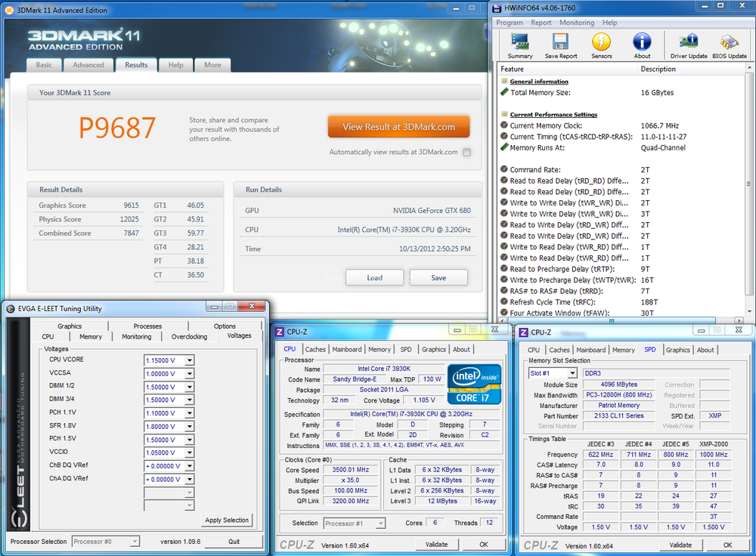Click the Physics Score value 12025

click(x=129, y=219)
